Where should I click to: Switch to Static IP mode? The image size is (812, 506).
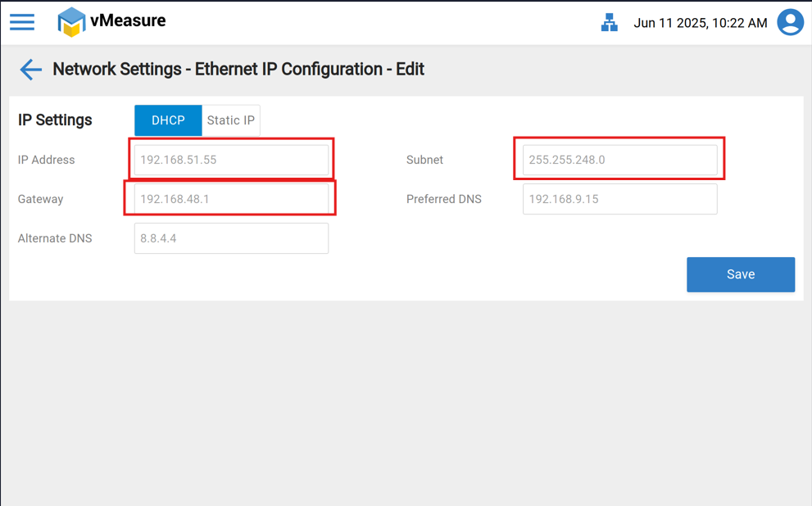[230, 120]
